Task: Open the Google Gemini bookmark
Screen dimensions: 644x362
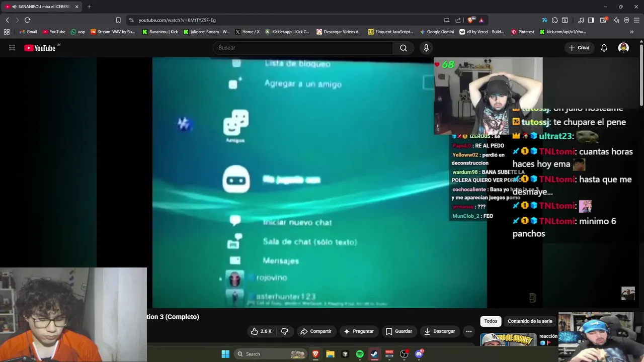Action: [437, 32]
